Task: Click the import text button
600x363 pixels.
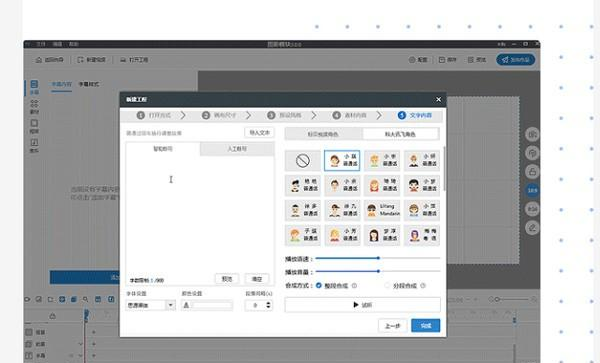Action: coord(259,133)
